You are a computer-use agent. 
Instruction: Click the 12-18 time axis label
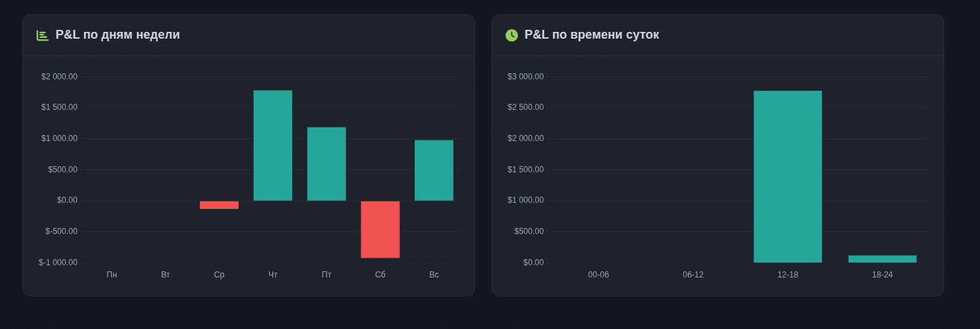tap(788, 275)
